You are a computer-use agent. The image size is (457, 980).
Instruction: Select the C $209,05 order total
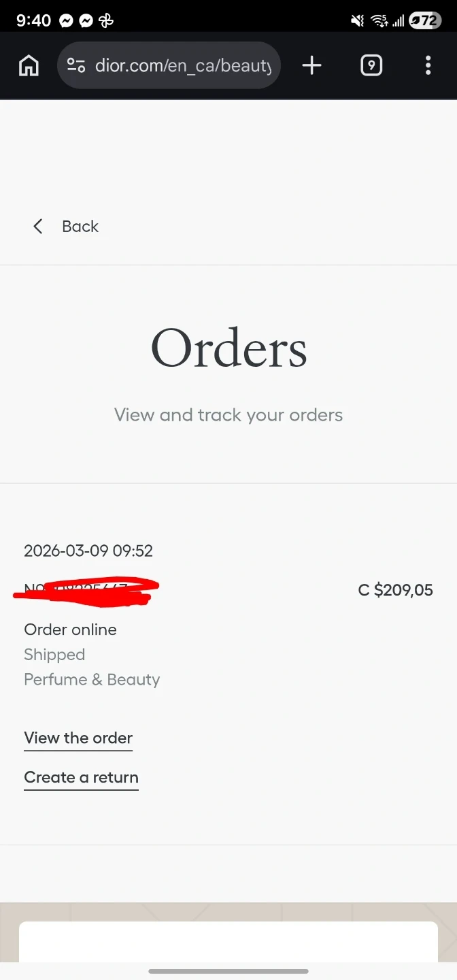[x=395, y=590]
